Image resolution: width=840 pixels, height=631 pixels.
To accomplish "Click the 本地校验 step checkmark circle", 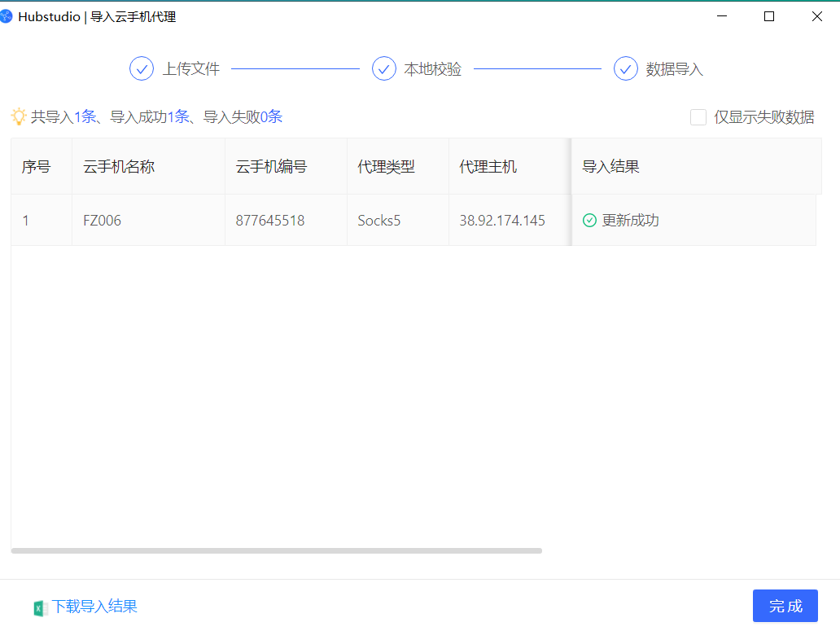I will click(x=384, y=68).
